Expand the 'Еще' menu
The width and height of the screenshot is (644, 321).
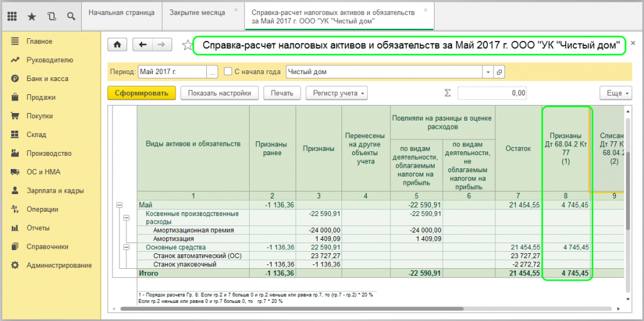[617, 93]
